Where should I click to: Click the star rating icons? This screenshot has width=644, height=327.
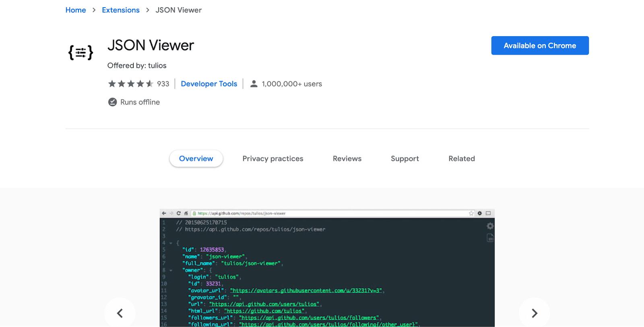[131, 84]
